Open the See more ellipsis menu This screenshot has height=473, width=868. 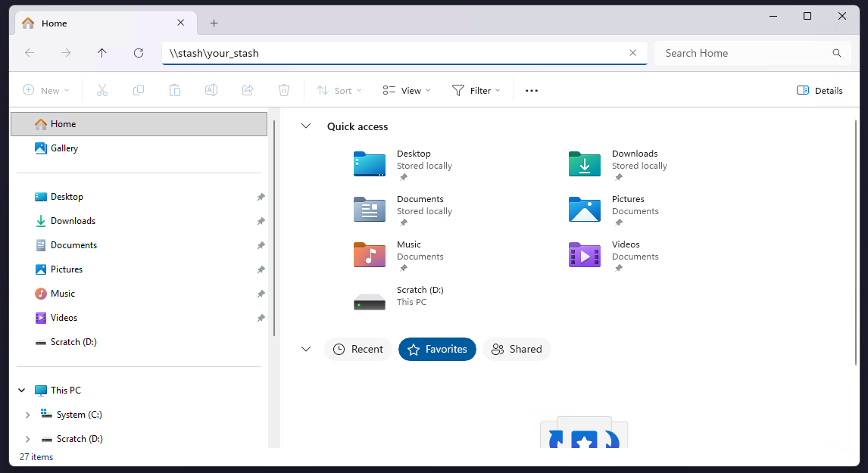pyautogui.click(x=532, y=91)
